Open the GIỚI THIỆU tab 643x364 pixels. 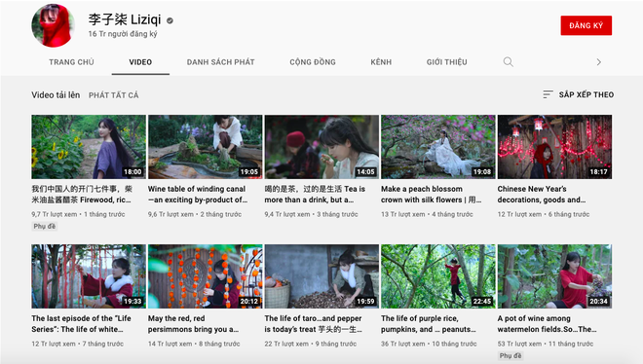tap(446, 62)
